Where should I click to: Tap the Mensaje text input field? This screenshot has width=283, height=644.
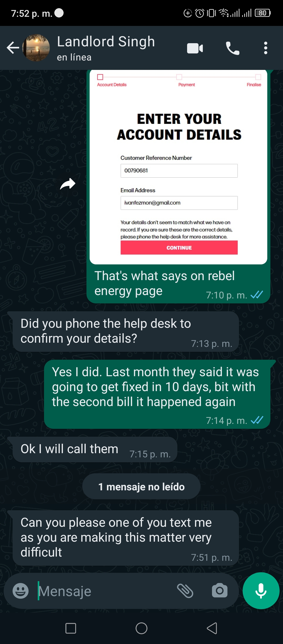point(105,591)
